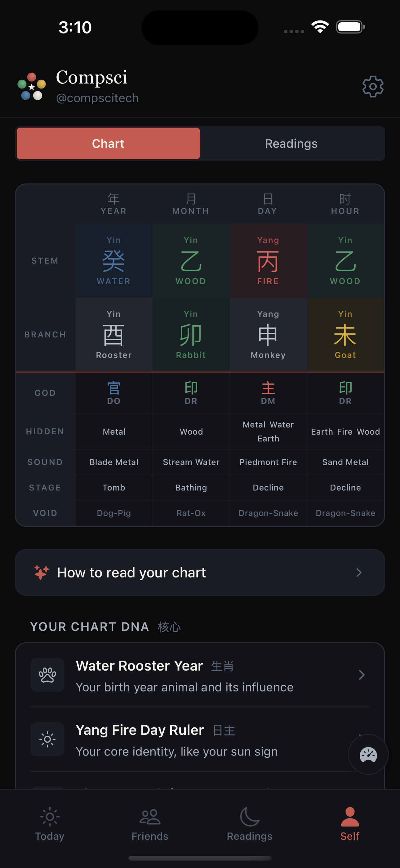
Task: Expand How to read your chart
Action: point(200,572)
